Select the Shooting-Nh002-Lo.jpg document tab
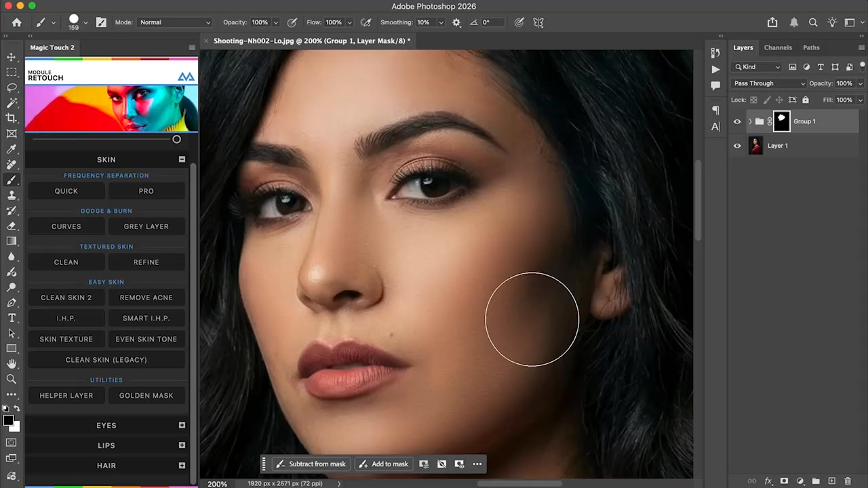Image resolution: width=868 pixels, height=488 pixels. 311,41
